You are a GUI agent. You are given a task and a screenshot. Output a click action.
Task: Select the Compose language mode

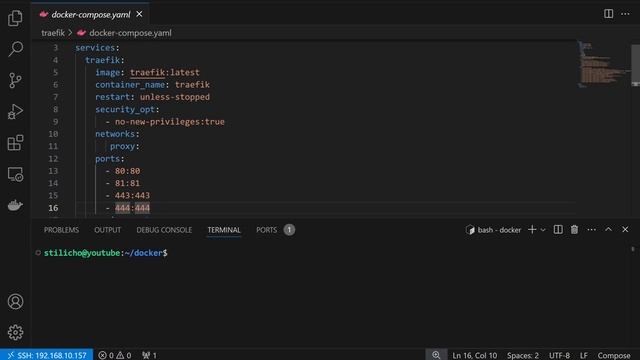point(614,356)
